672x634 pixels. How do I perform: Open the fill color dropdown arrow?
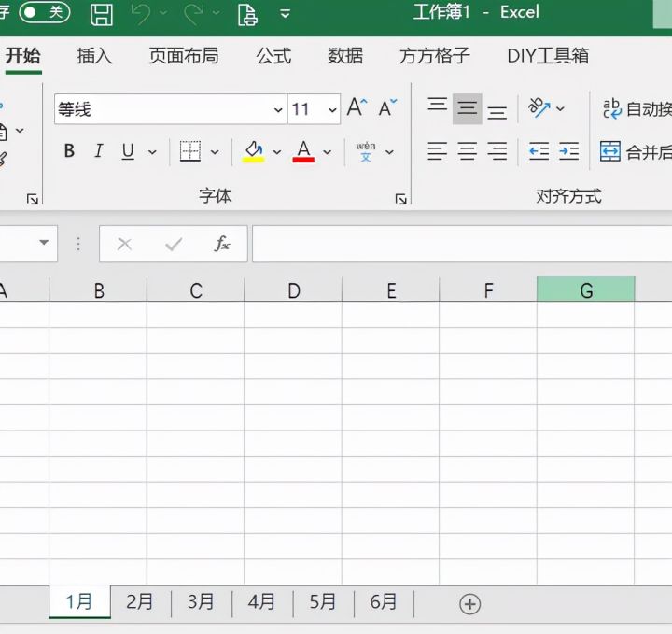[x=277, y=152]
